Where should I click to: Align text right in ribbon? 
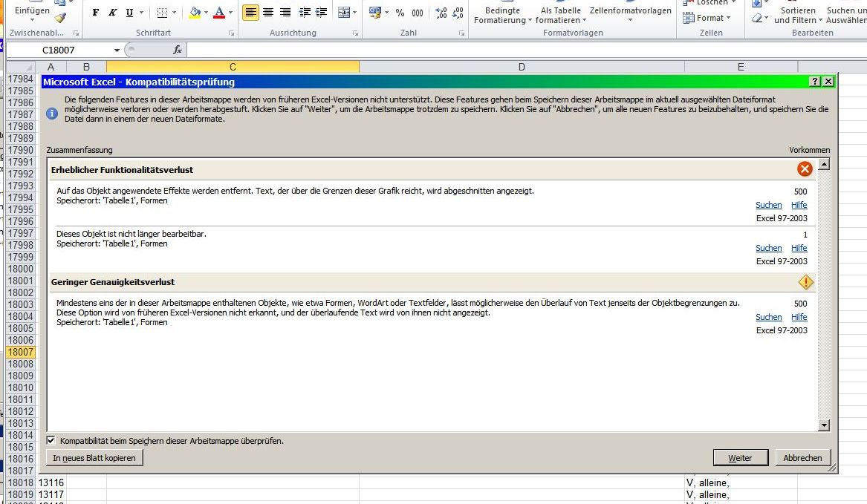(x=285, y=12)
